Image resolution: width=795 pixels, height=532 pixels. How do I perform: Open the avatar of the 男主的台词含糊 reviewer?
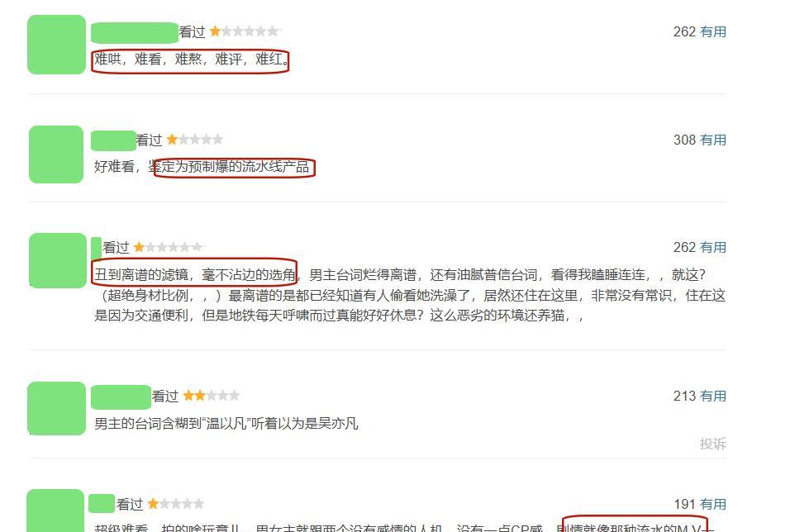coord(56,408)
